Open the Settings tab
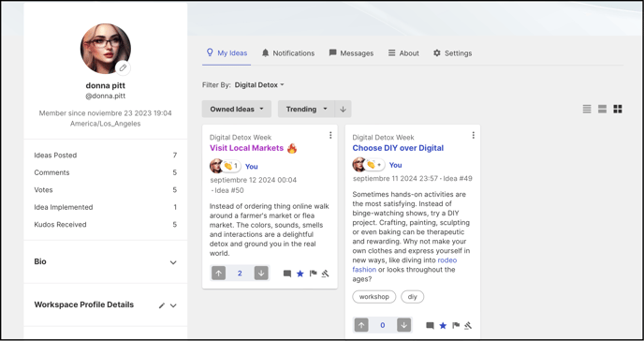Viewport: 644px width, 341px height. [453, 53]
